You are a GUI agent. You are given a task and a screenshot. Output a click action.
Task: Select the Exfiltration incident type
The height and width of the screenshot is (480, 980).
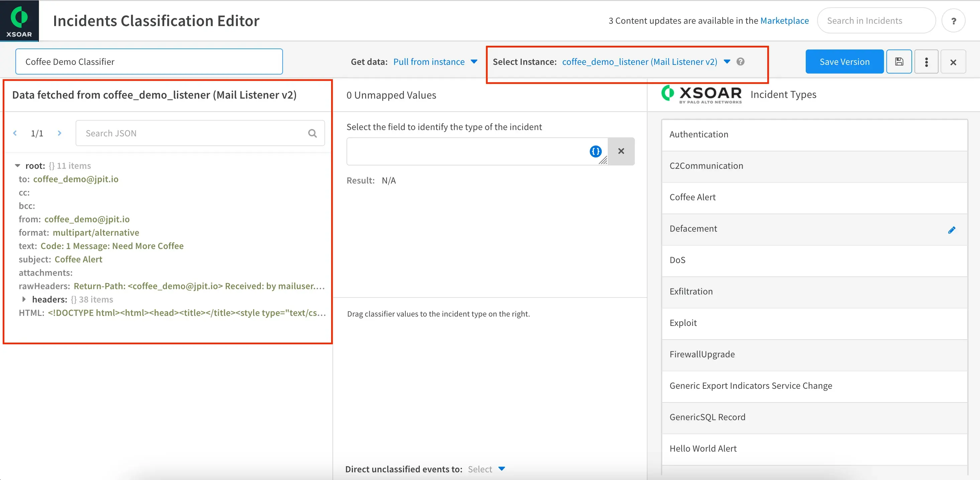point(814,292)
